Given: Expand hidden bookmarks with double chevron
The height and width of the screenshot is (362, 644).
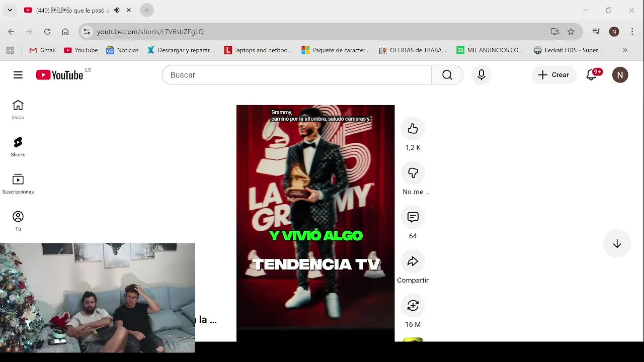Looking at the screenshot, I should (625, 50).
